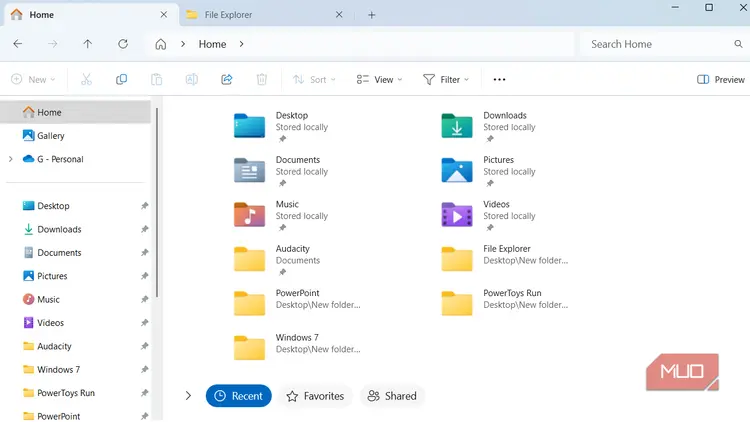Unpin Music using sidebar pin icon
750x422 pixels.
coord(144,300)
